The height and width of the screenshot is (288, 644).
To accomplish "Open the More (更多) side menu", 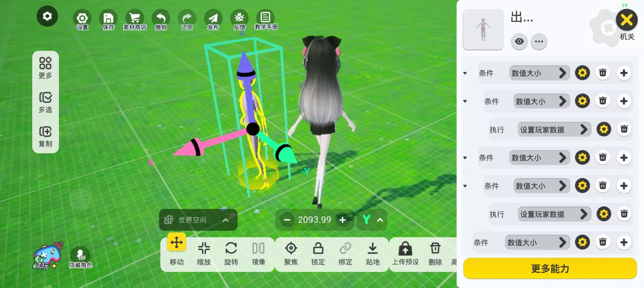I will coord(45,68).
